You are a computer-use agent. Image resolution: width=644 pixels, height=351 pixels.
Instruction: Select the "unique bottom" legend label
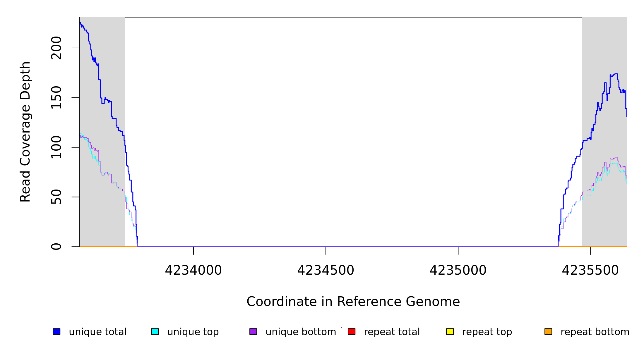(301, 332)
